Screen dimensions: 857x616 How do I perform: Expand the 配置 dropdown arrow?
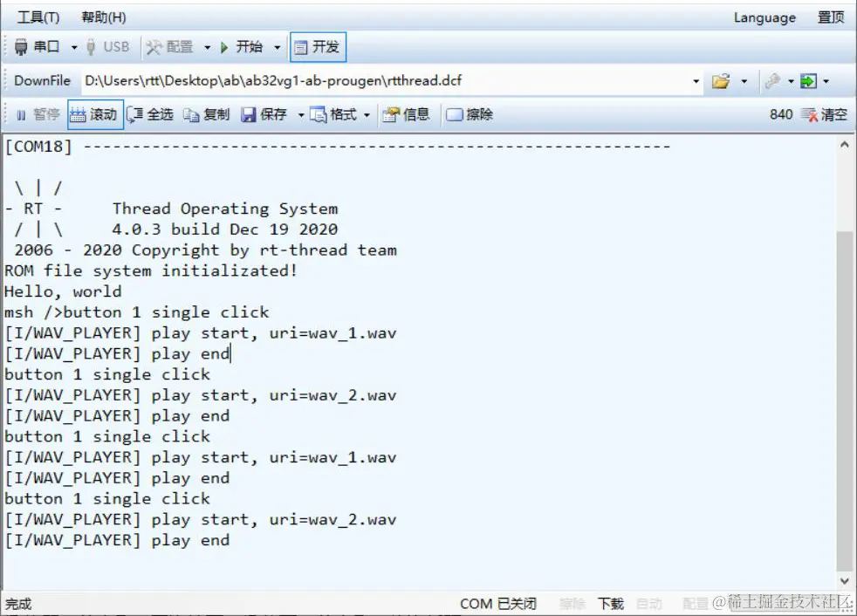click(x=207, y=48)
